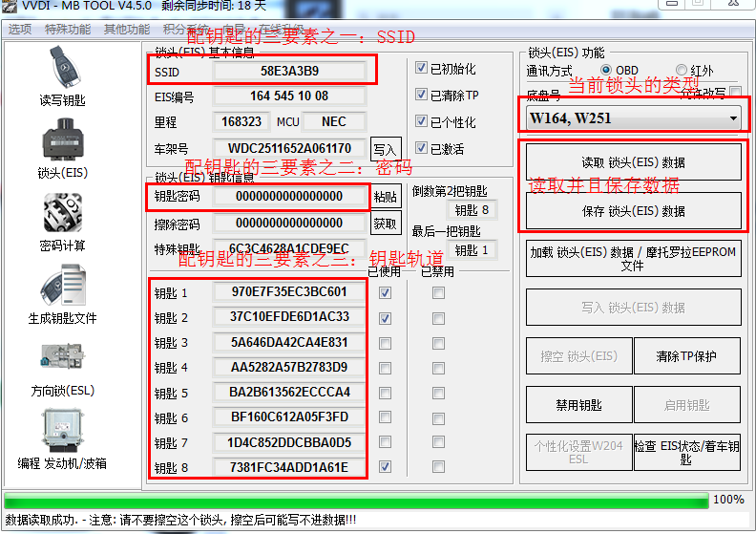Click 钥匙 2 field 37C10EFDE6D1AC33

(289, 317)
